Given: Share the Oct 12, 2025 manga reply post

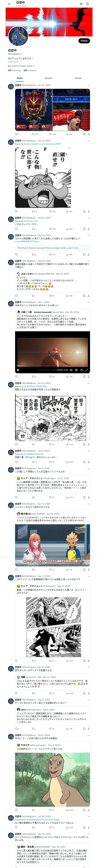Looking at the screenshot, I should [x=89, y=211].
